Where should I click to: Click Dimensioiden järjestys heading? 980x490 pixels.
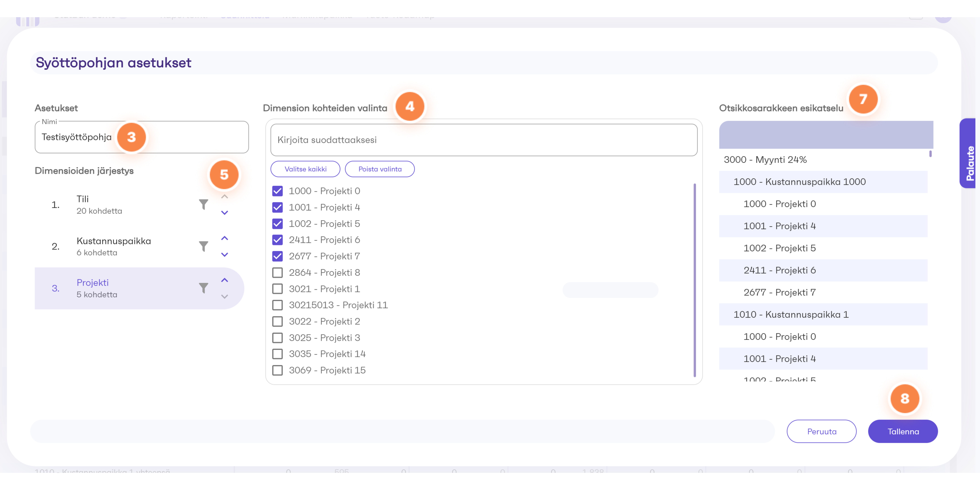84,171
